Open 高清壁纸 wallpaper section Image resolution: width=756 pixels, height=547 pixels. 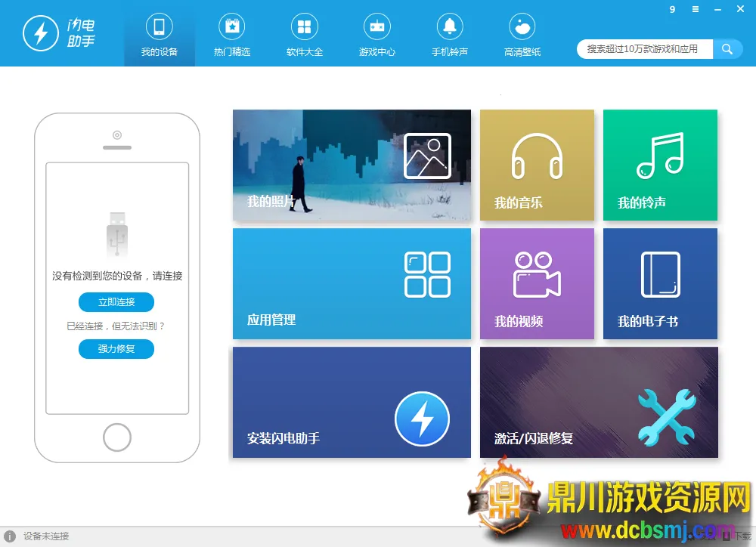point(522,35)
